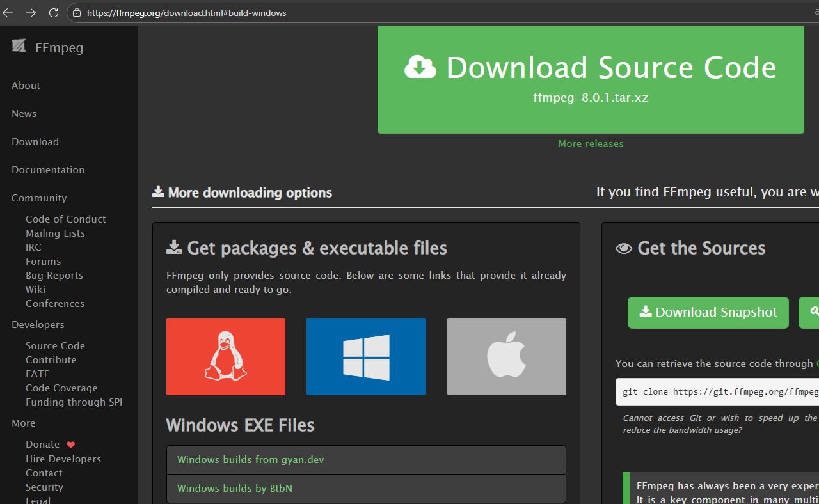Select the Linux penguin tile

tap(226, 356)
